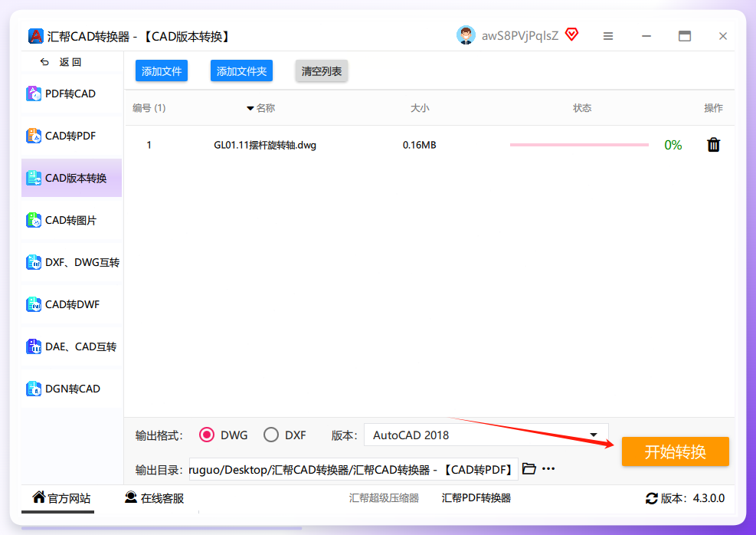The width and height of the screenshot is (756, 535).
Task: Click the app logo in title bar
Action: point(36,36)
